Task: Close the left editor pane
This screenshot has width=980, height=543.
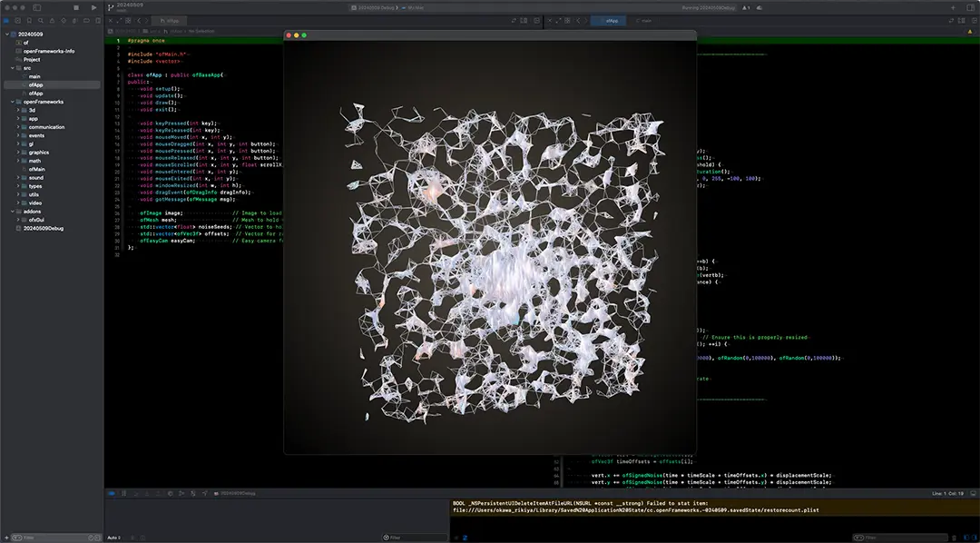Action: [111, 21]
